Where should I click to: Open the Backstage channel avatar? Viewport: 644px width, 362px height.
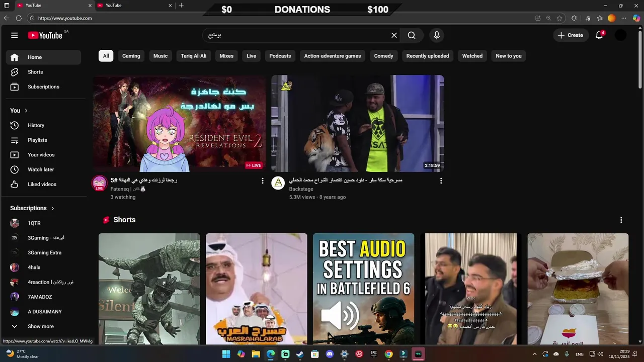point(278,183)
